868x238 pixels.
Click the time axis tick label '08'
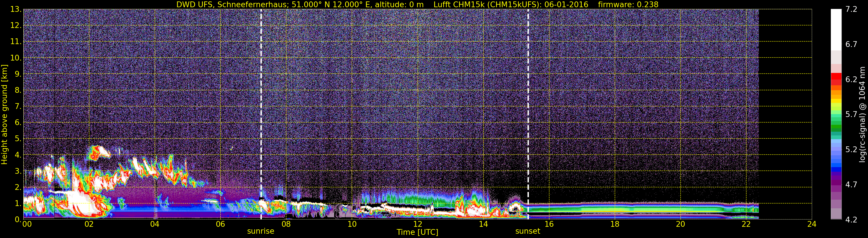pyautogui.click(x=286, y=224)
